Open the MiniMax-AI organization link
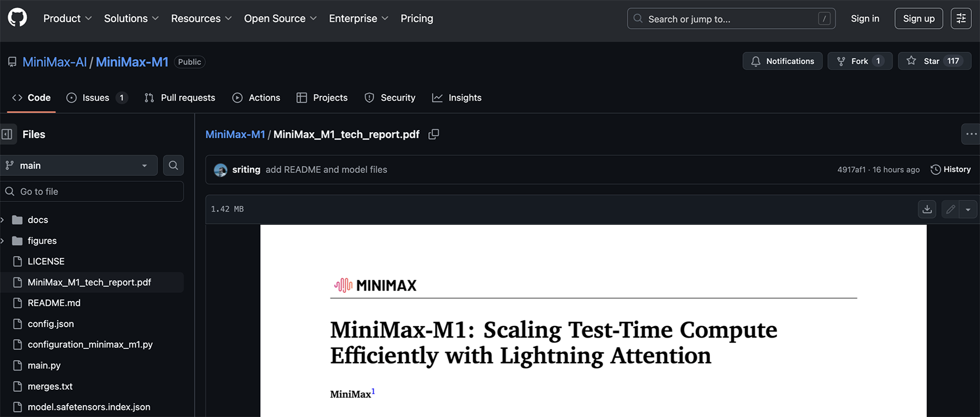Image resolution: width=980 pixels, height=417 pixels. [x=54, y=62]
